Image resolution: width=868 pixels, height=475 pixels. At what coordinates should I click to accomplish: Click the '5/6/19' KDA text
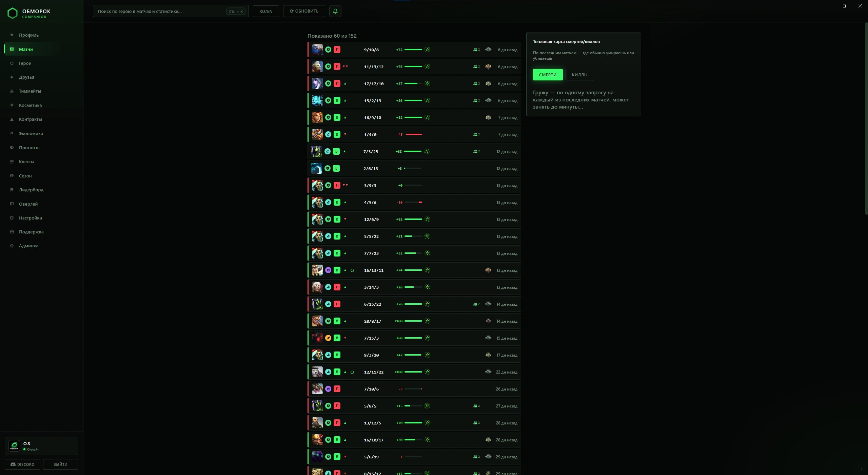[371, 457]
